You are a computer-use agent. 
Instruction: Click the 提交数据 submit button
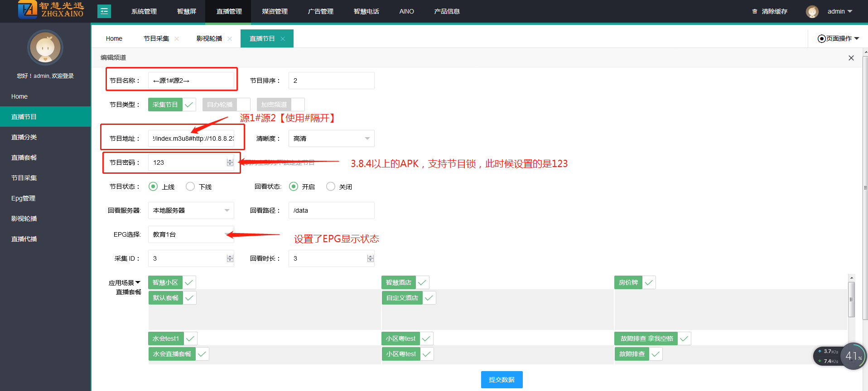(x=502, y=380)
